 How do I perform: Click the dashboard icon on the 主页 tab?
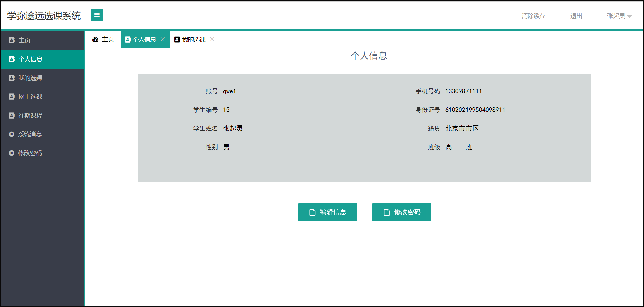95,39
